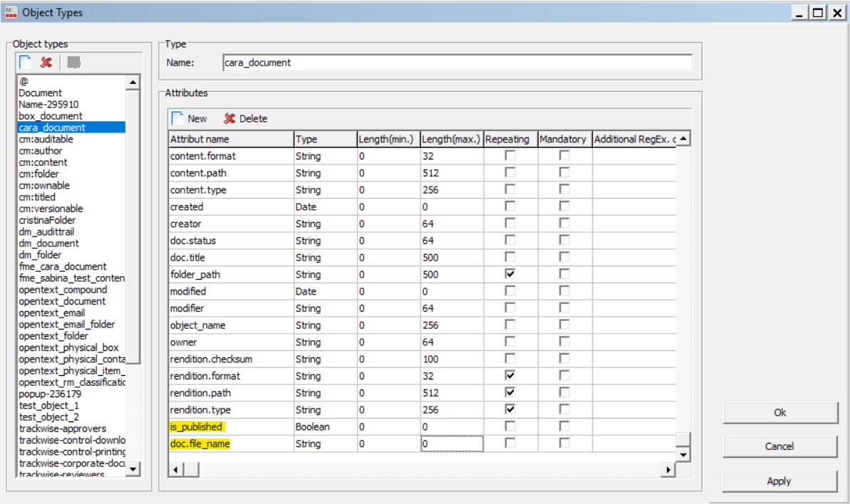
Task: Delete the selected attribute
Action: point(246,119)
